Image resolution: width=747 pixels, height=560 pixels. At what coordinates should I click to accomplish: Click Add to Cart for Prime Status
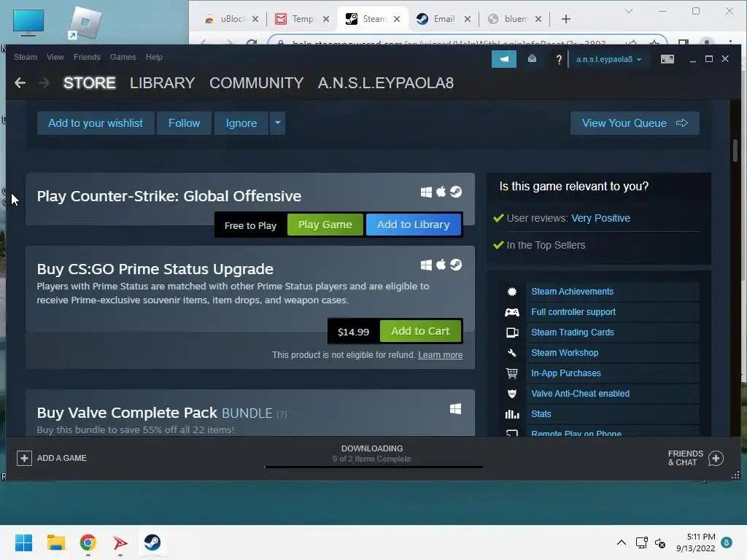(x=420, y=331)
